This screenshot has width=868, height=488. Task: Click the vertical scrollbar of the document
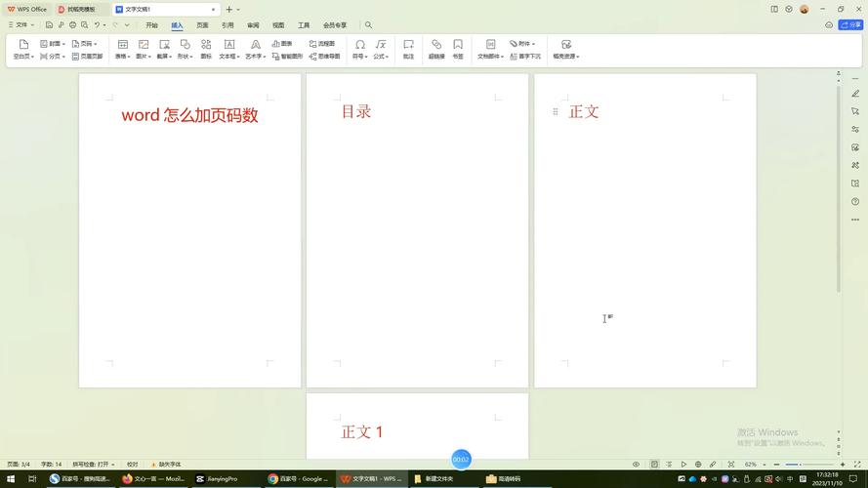pyautogui.click(x=838, y=188)
